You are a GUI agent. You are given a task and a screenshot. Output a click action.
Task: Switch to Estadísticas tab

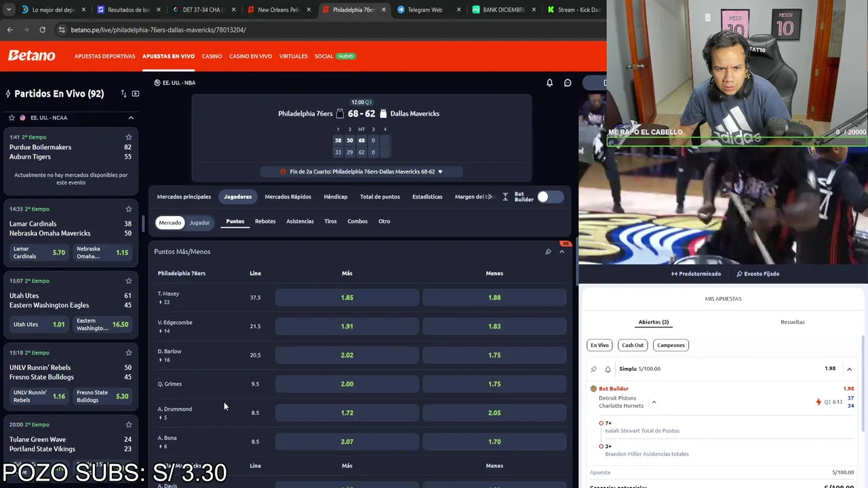click(427, 197)
